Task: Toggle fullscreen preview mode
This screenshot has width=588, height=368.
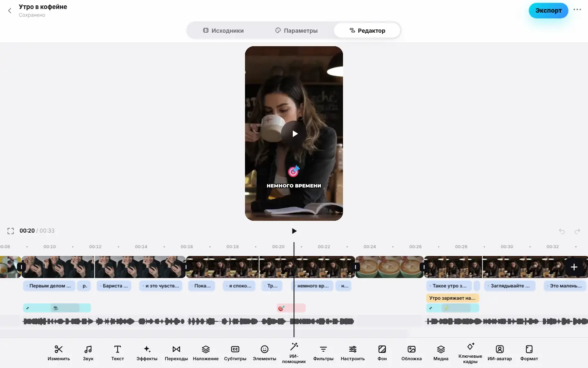Action: (11, 231)
